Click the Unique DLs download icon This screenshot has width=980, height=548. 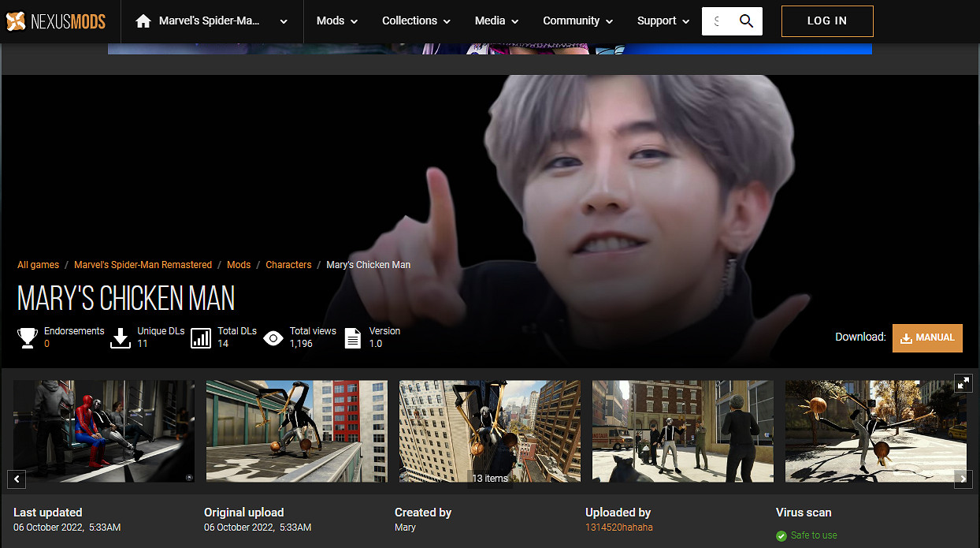click(x=121, y=338)
